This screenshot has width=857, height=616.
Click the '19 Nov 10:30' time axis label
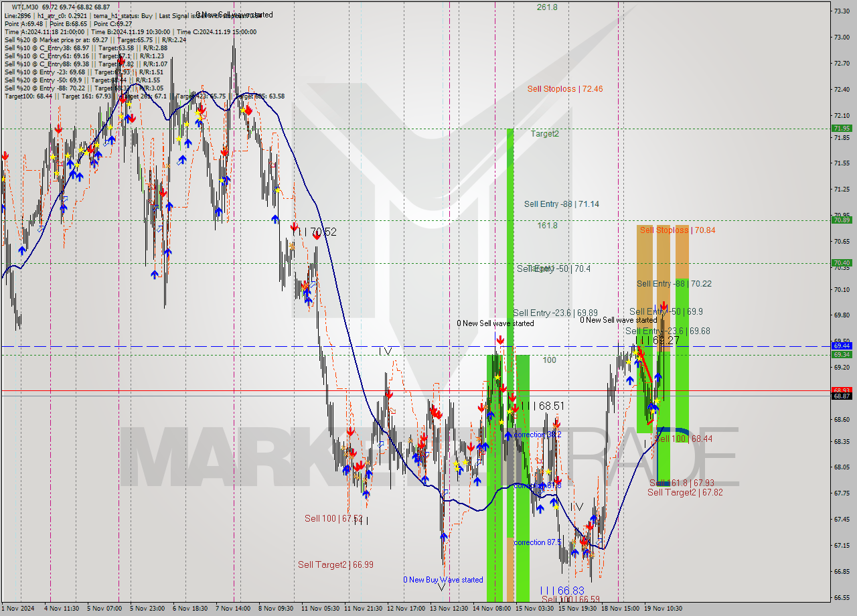click(663, 609)
